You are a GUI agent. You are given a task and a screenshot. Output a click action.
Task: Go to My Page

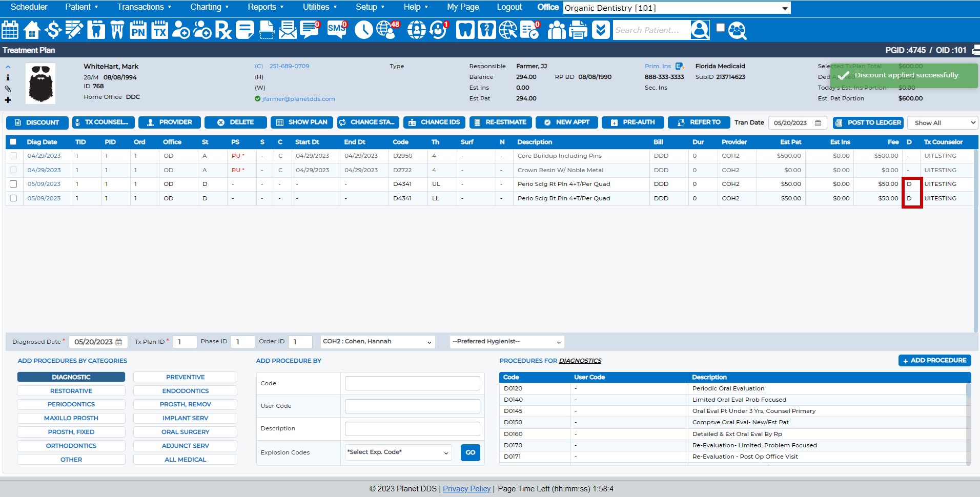point(463,7)
